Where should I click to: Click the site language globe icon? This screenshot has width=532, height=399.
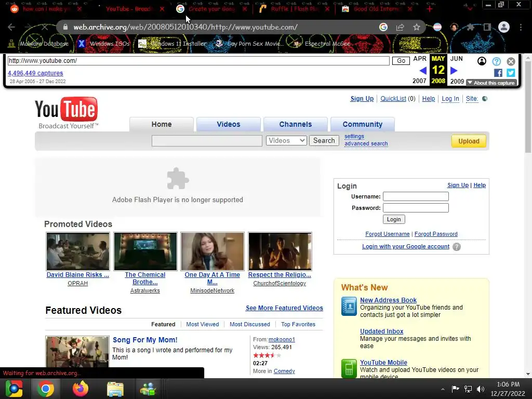[x=485, y=99]
